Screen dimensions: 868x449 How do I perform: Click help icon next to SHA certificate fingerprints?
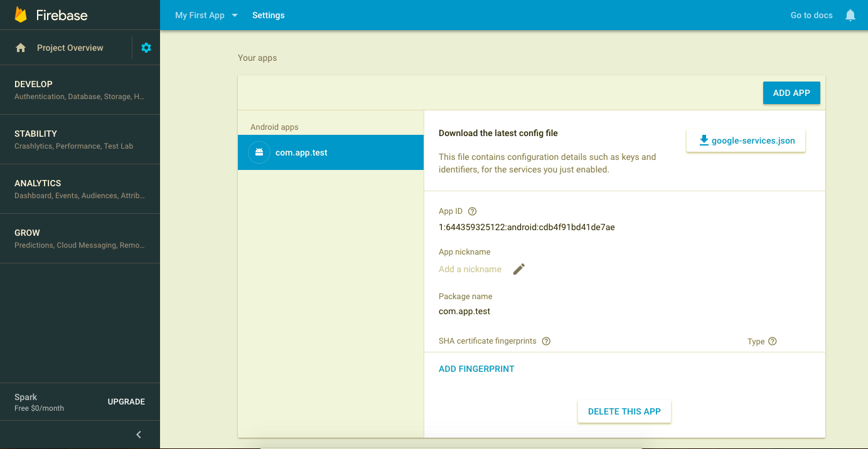(546, 341)
